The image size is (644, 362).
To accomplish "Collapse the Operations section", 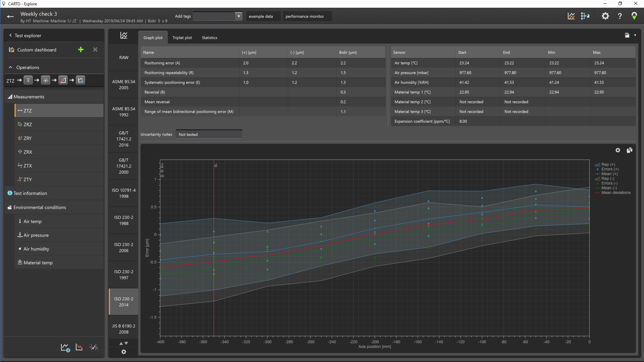I will (10, 67).
